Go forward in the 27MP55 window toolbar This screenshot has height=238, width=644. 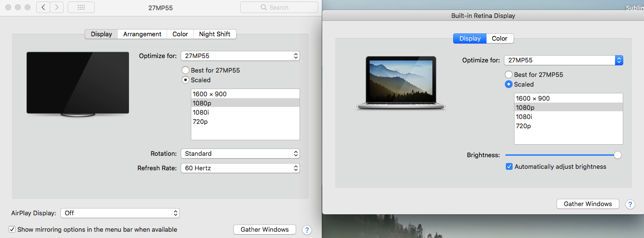point(57,7)
